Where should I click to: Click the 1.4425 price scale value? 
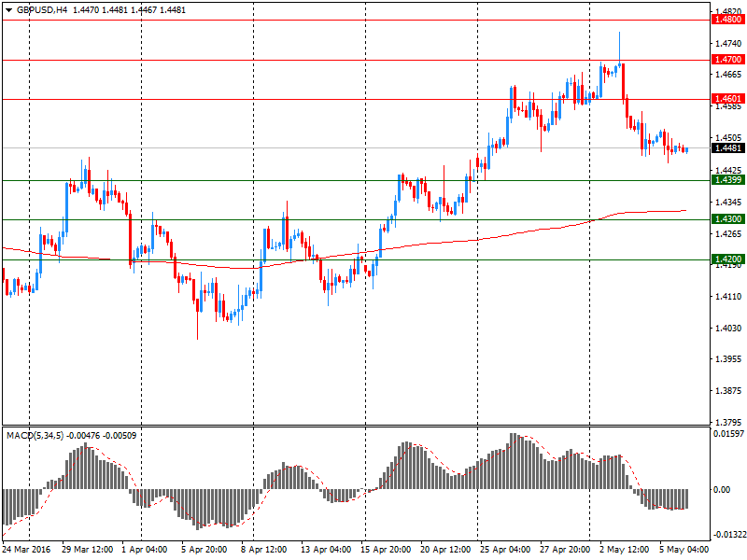[x=728, y=171]
